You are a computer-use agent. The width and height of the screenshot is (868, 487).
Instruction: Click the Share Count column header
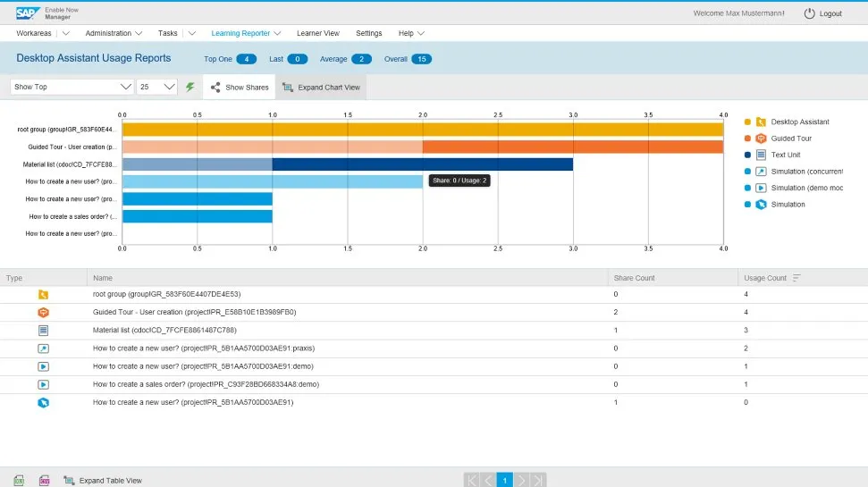click(634, 278)
